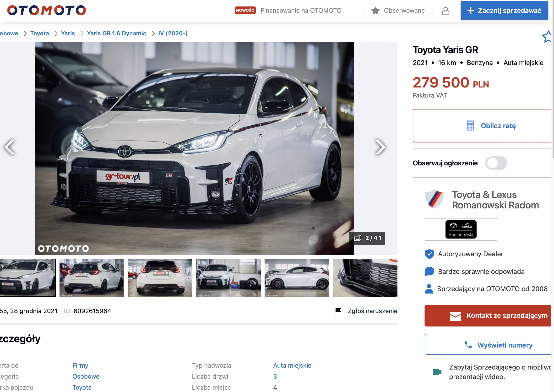Click the dealer shield badge icon

point(434,199)
